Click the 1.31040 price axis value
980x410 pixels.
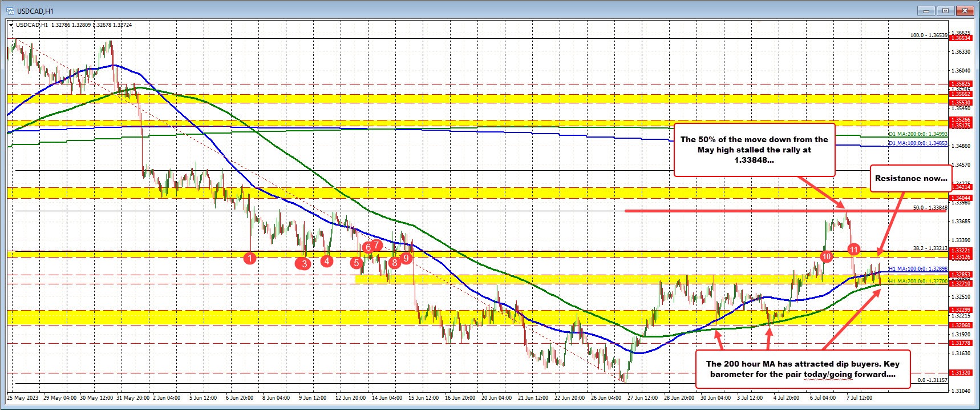(x=961, y=391)
